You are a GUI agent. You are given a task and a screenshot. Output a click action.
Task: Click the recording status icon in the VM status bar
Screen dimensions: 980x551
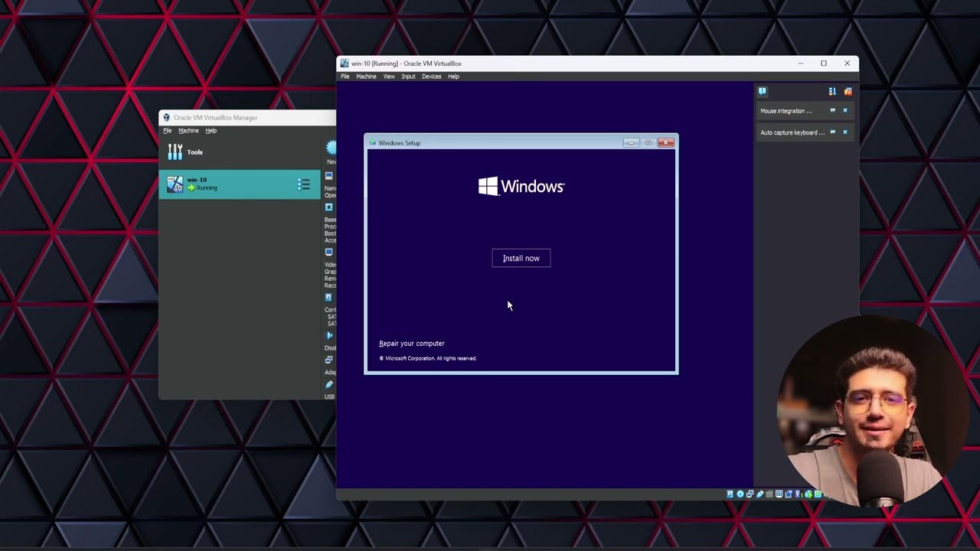pyautogui.click(x=789, y=494)
